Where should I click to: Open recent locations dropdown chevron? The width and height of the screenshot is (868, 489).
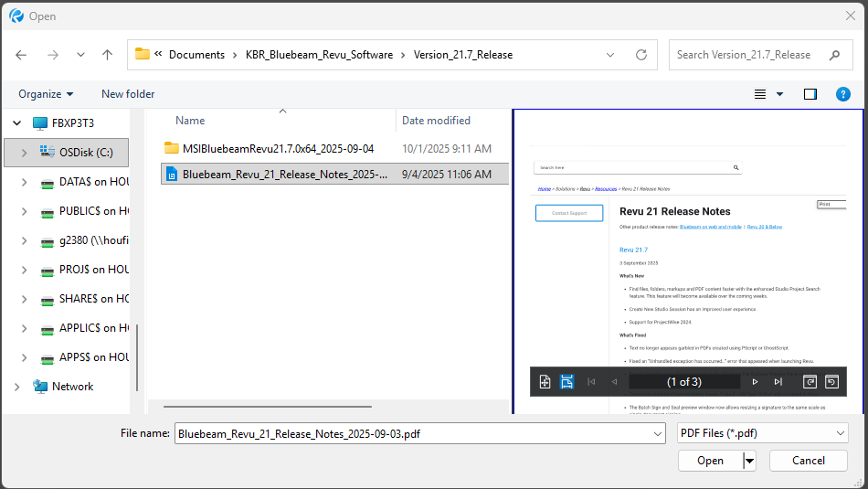(x=80, y=55)
